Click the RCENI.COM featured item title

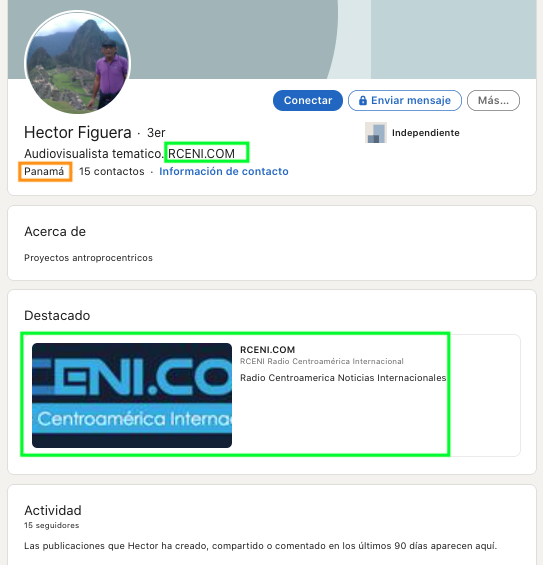point(267,350)
